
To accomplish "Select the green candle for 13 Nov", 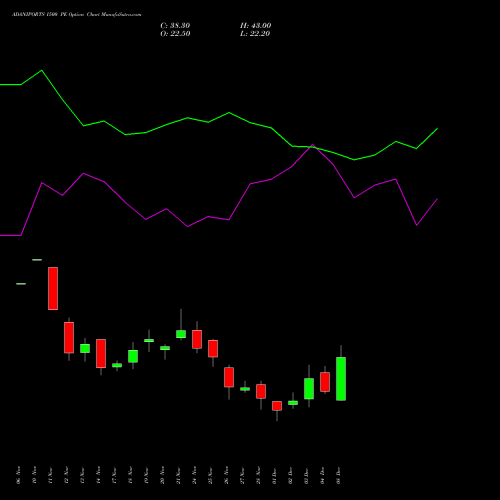I will 85,348.
